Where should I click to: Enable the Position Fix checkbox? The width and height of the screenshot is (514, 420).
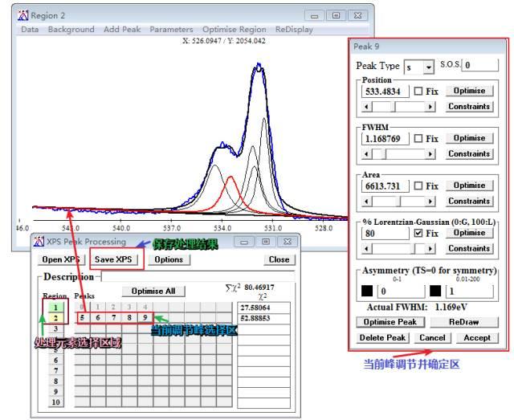pos(418,91)
